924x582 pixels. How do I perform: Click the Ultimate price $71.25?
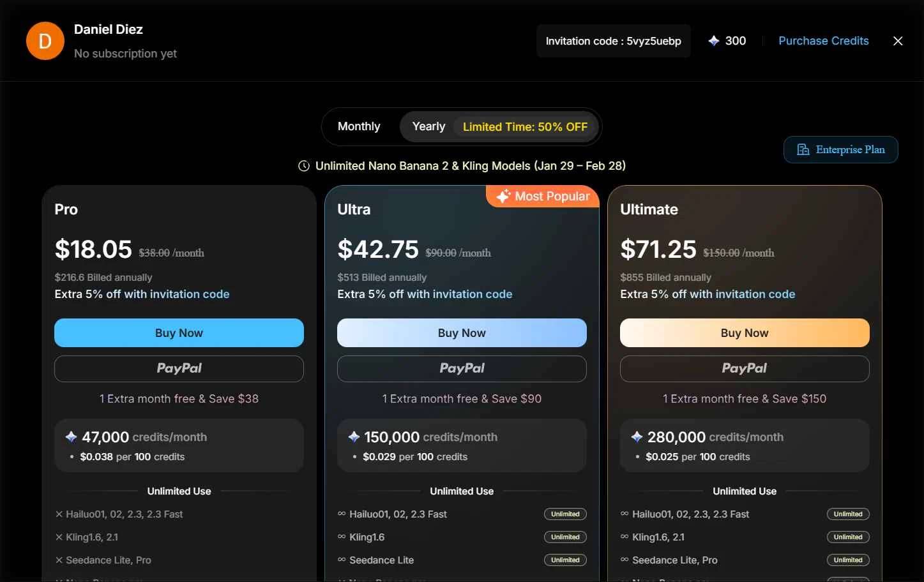pyautogui.click(x=658, y=249)
